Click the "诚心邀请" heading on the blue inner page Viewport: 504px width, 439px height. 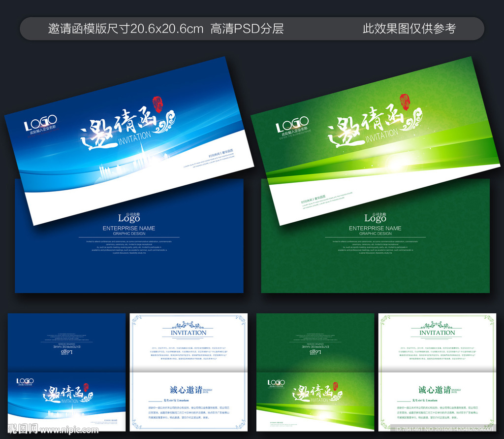186,390
